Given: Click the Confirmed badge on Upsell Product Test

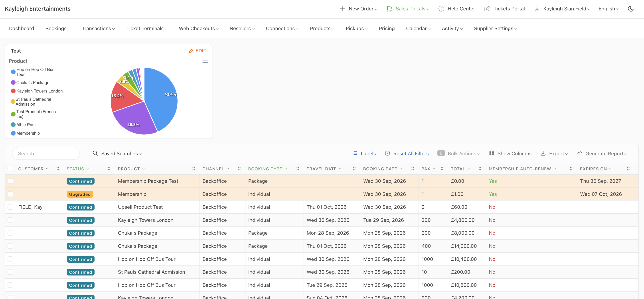Looking at the screenshot, I should [x=81, y=207].
